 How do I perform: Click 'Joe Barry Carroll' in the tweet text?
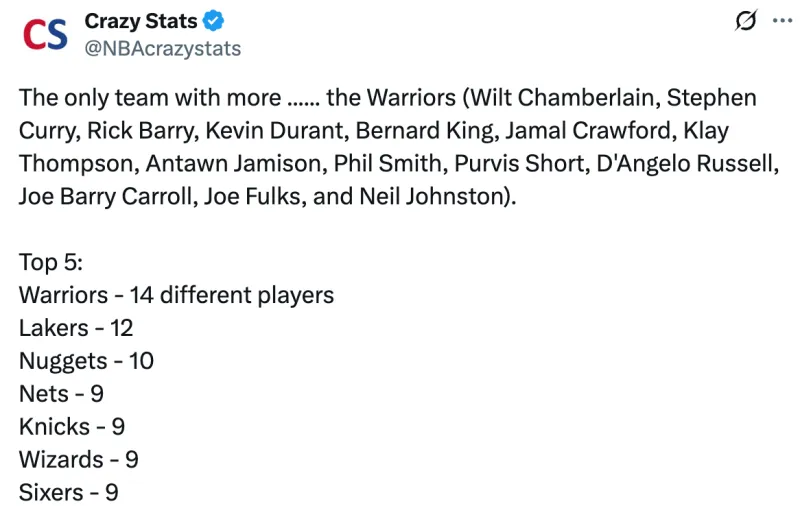(106, 197)
